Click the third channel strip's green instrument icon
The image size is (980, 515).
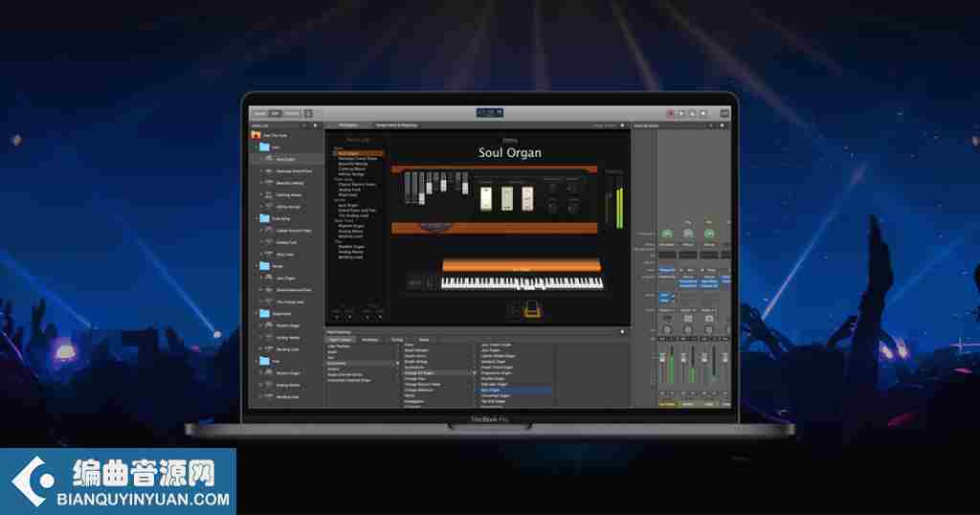[709, 234]
